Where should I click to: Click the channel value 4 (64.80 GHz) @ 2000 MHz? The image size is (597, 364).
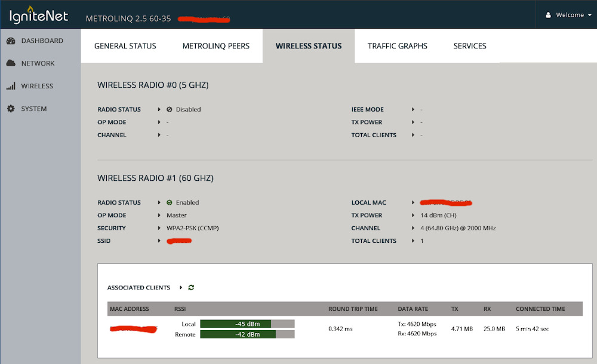[458, 228]
